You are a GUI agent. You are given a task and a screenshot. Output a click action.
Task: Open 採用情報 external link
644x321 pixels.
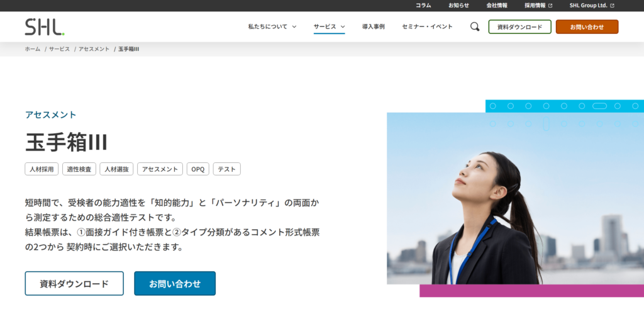[538, 6]
